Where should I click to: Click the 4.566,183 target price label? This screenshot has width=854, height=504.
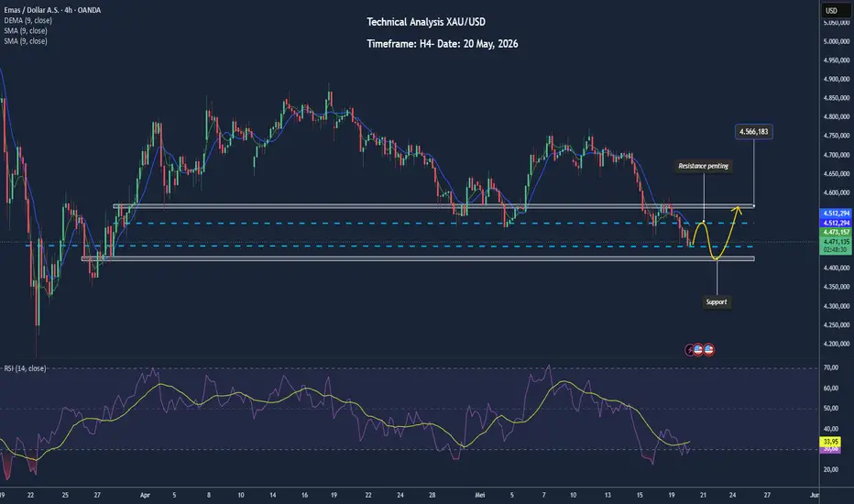click(753, 131)
